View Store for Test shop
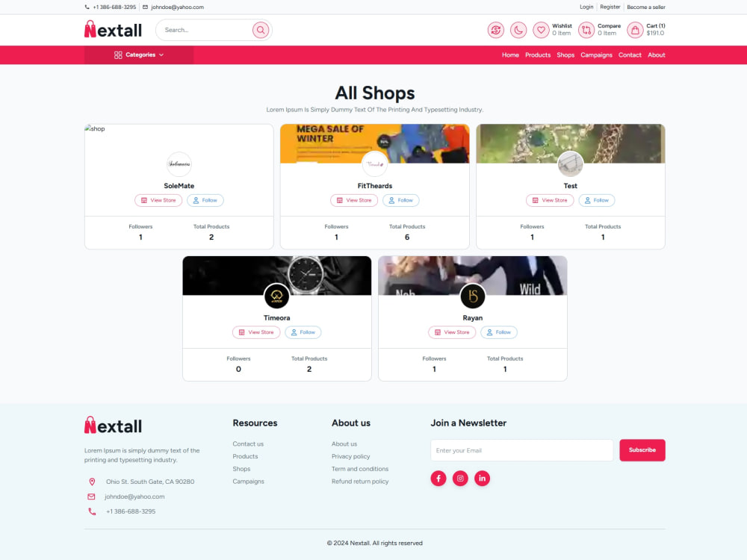 tap(550, 200)
